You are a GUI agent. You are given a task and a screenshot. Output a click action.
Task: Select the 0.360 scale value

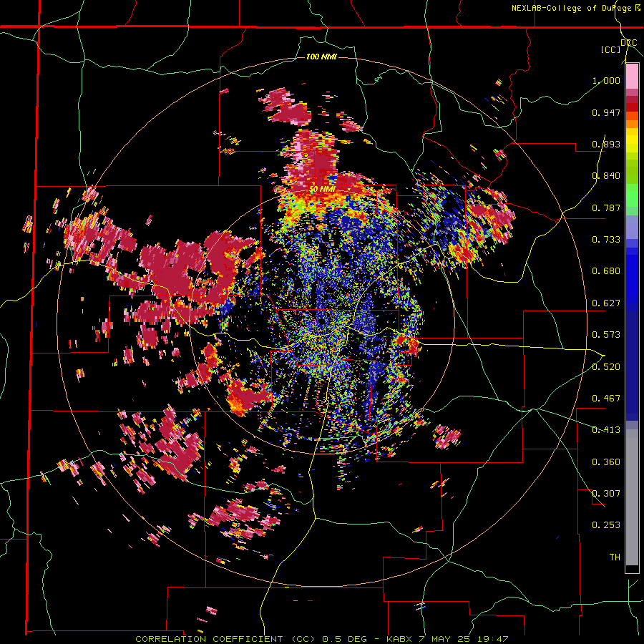click(x=606, y=462)
